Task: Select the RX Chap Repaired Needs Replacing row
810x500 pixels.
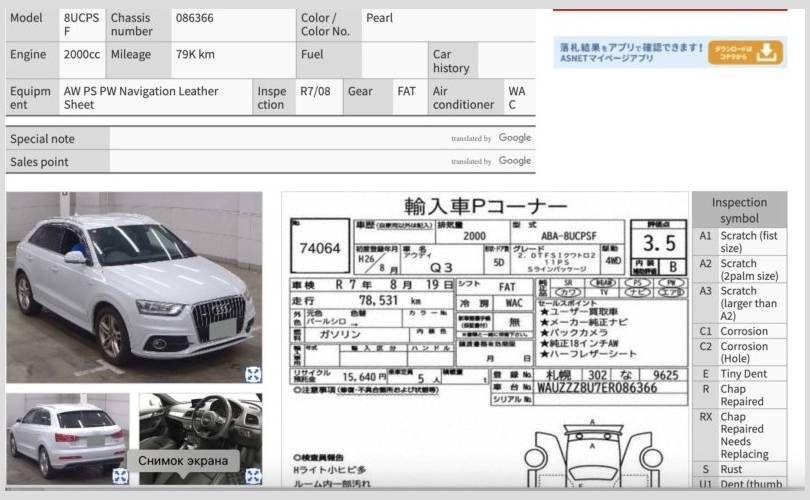Action: (x=739, y=435)
